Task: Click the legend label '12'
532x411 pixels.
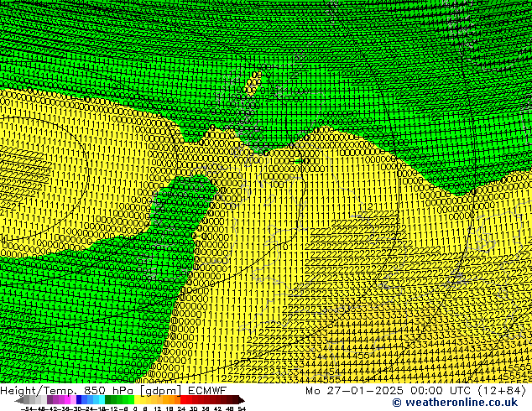Action: point(158,408)
